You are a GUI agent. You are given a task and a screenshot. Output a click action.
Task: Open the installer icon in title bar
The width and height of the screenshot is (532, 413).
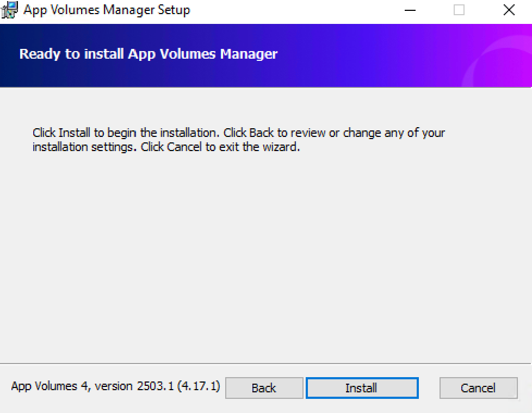[x=9, y=10]
